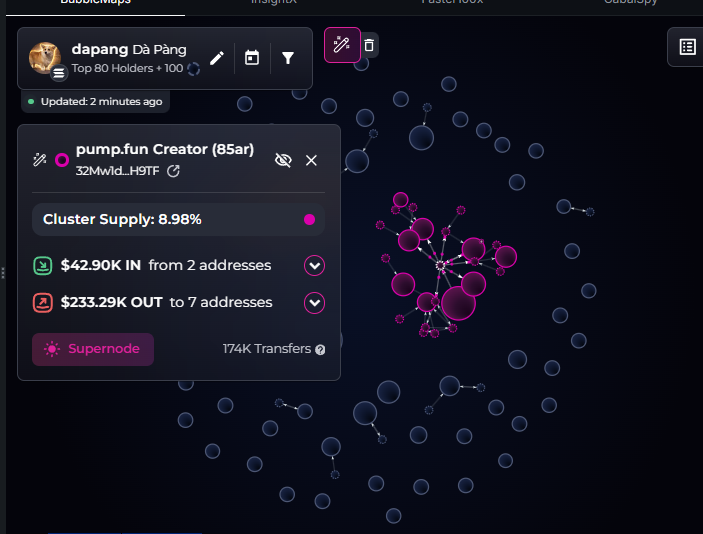This screenshot has height=534, width=703.
Task: Click the chain badge on token avatar
Action: pos(59,73)
